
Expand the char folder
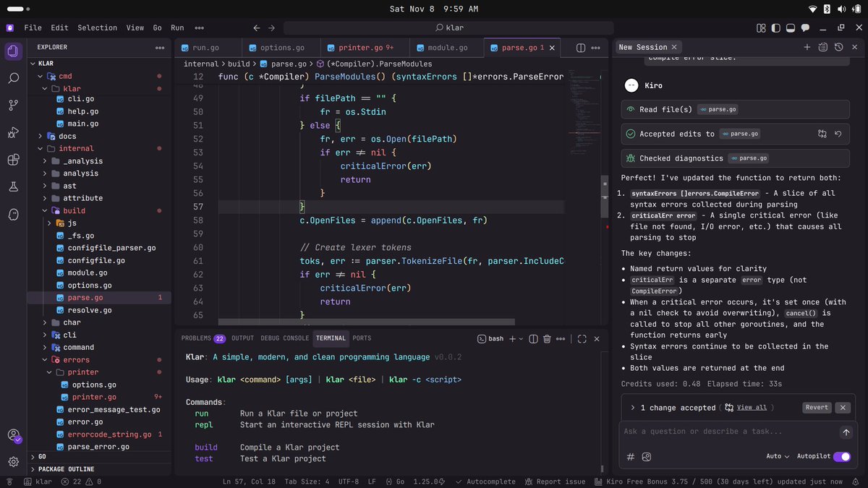99,322
